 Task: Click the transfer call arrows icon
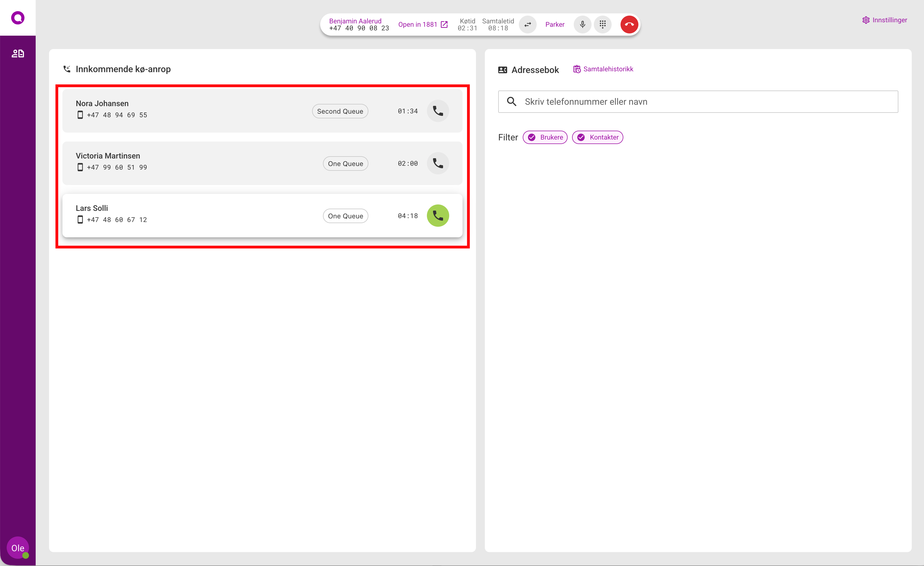[527, 24]
